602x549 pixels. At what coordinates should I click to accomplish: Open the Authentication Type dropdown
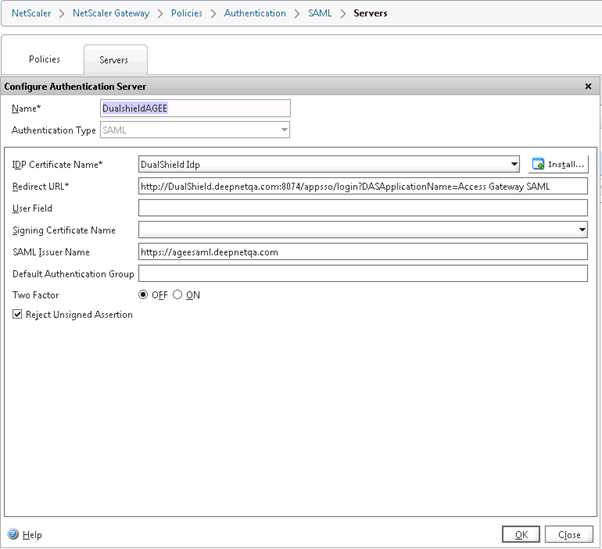click(284, 130)
